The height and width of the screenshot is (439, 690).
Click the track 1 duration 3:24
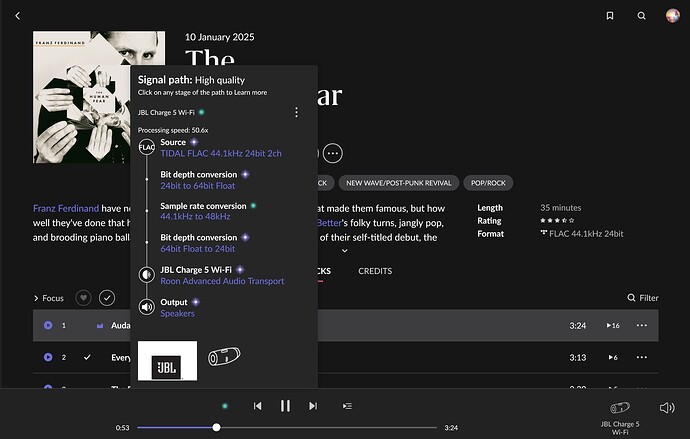click(578, 326)
